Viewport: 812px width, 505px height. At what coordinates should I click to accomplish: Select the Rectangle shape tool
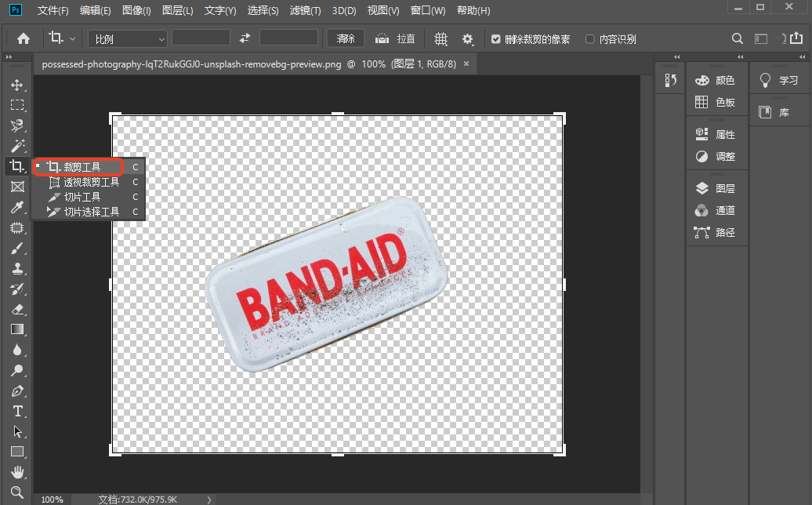click(17, 452)
